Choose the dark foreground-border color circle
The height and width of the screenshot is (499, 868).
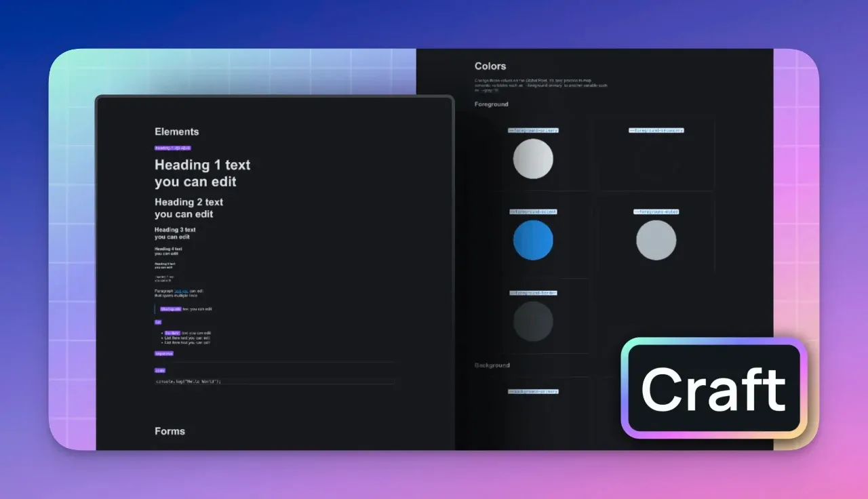click(x=533, y=321)
